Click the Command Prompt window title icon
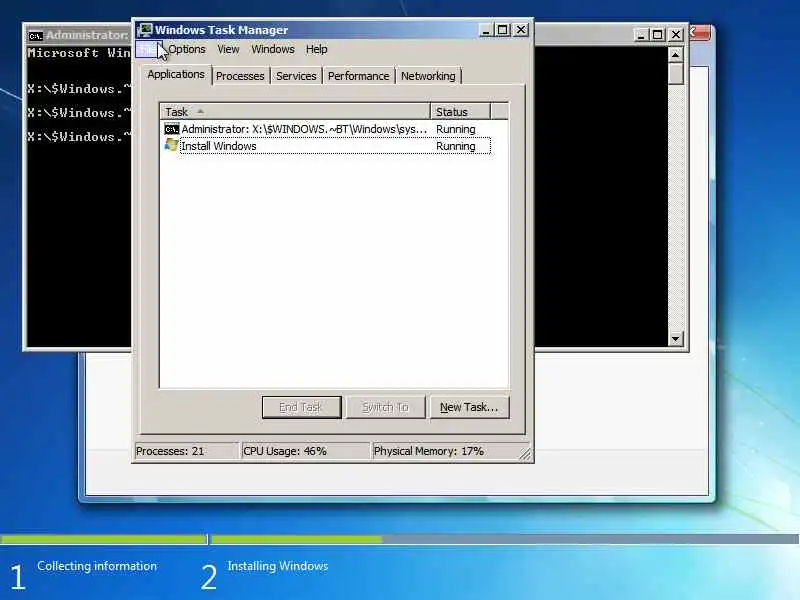 [35, 36]
